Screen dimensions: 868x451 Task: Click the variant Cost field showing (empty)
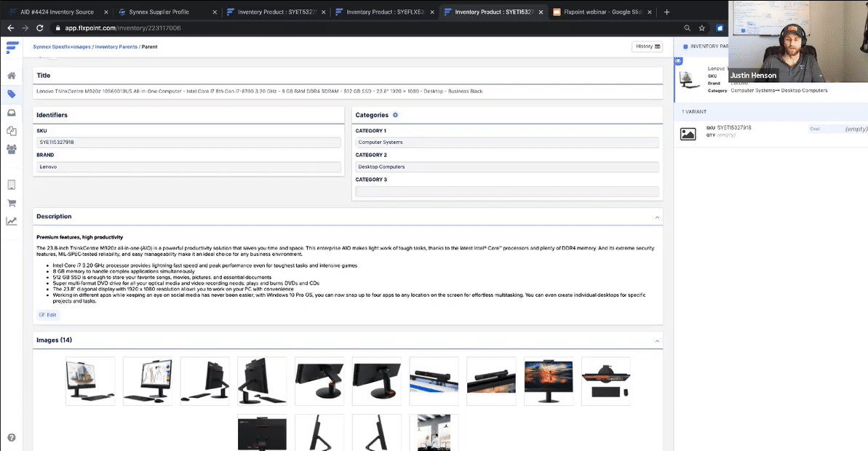click(838, 129)
